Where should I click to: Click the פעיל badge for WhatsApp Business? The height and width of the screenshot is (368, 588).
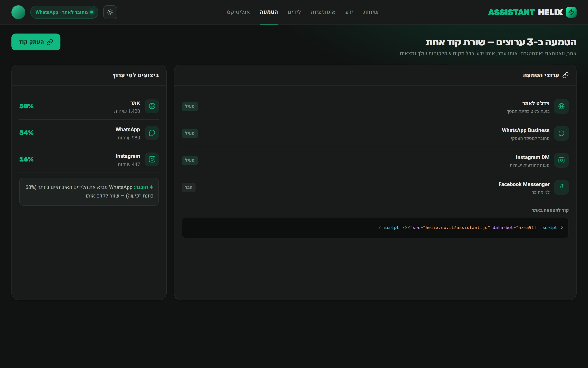(x=190, y=133)
